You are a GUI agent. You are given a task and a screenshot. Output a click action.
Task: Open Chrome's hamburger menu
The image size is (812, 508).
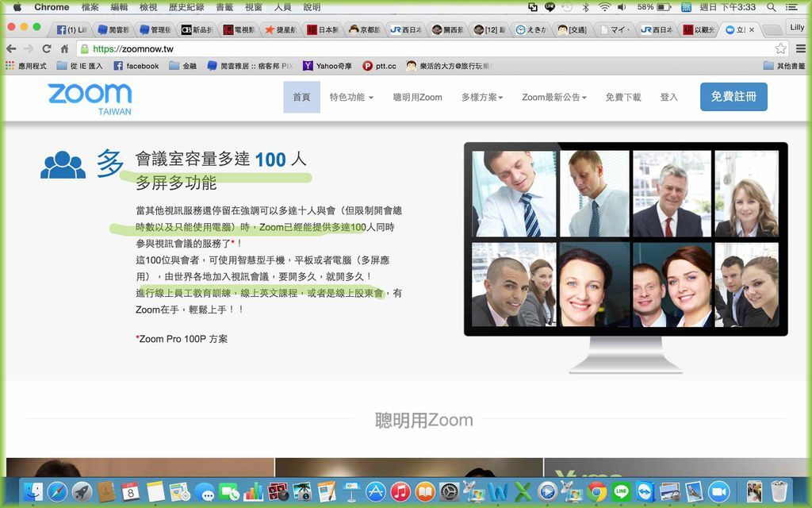tap(801, 48)
